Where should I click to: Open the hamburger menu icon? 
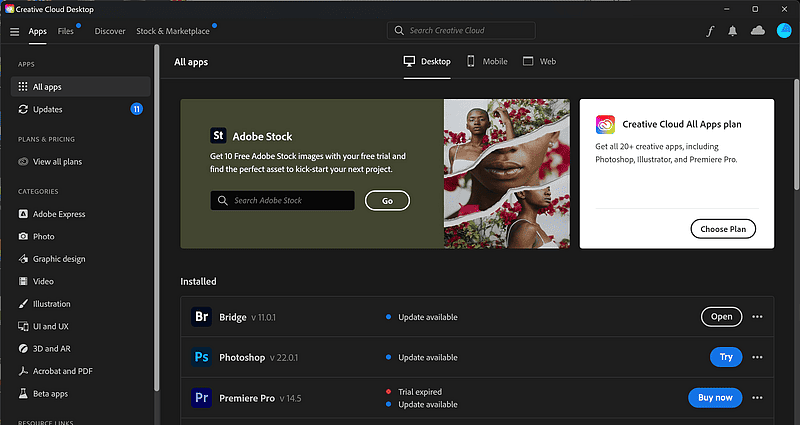coord(14,32)
